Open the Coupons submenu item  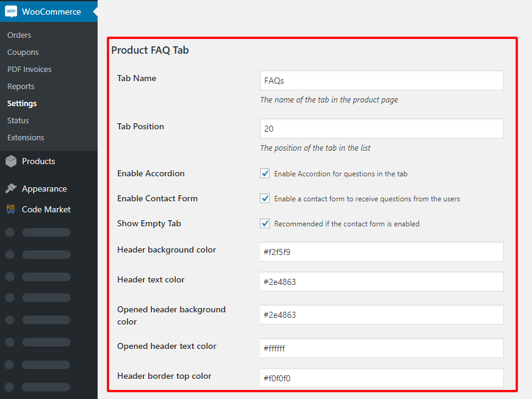23,52
